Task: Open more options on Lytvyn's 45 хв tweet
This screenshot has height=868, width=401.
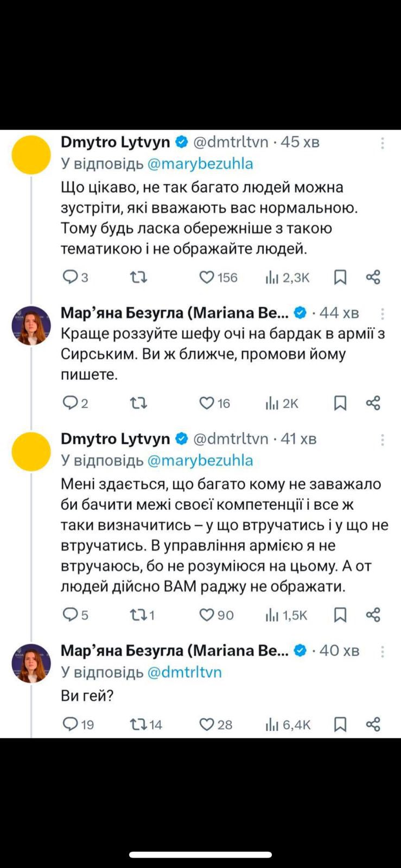Action: [383, 143]
